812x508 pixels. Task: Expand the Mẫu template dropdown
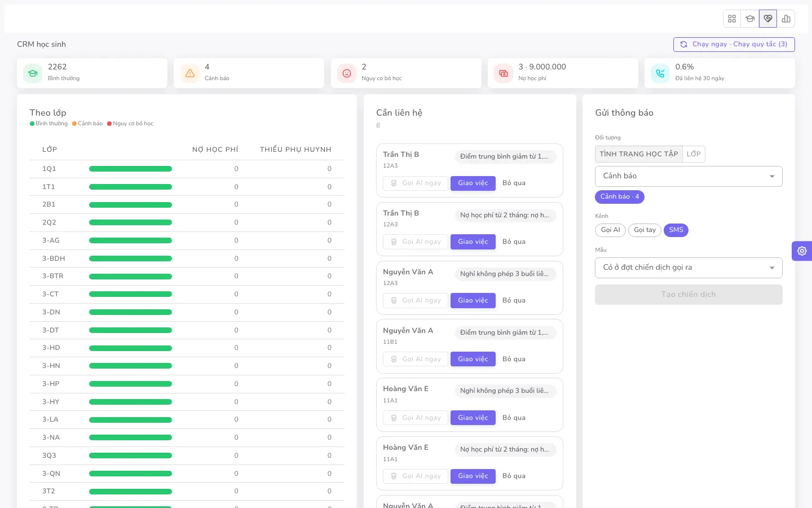pyautogui.click(x=689, y=268)
